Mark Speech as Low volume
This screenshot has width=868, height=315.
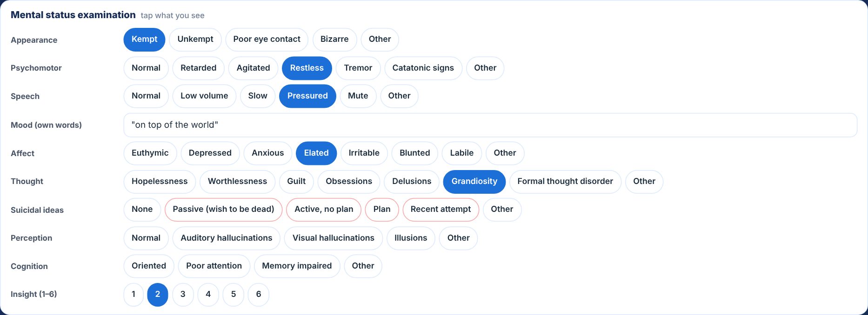coord(204,96)
